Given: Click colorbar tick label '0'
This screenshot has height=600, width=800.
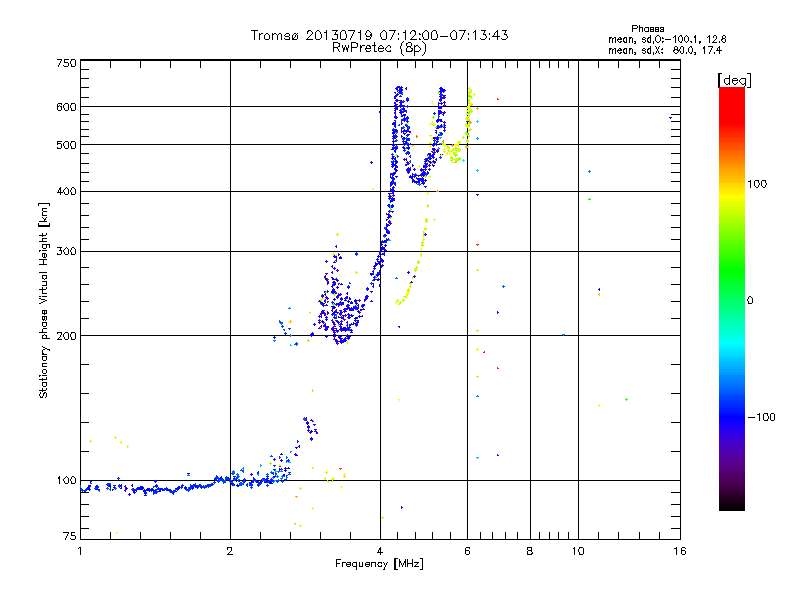Looking at the screenshot, I should tap(750, 301).
